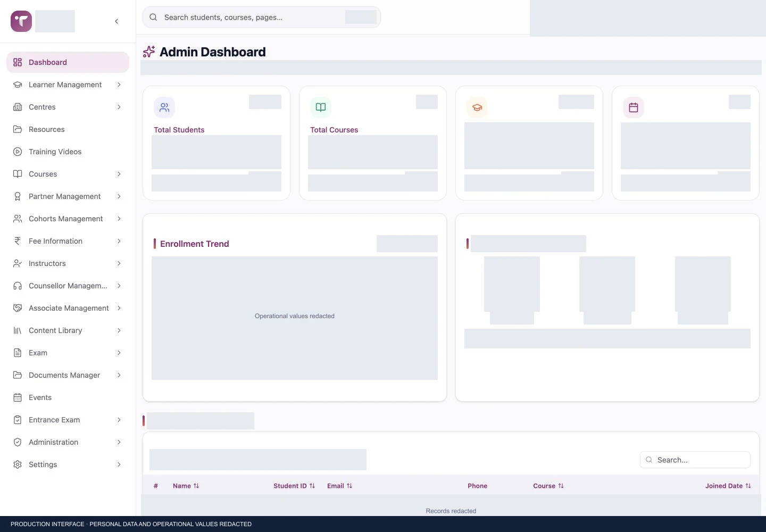
Task: Expand Cohorts Management chevron
Action: click(x=119, y=219)
